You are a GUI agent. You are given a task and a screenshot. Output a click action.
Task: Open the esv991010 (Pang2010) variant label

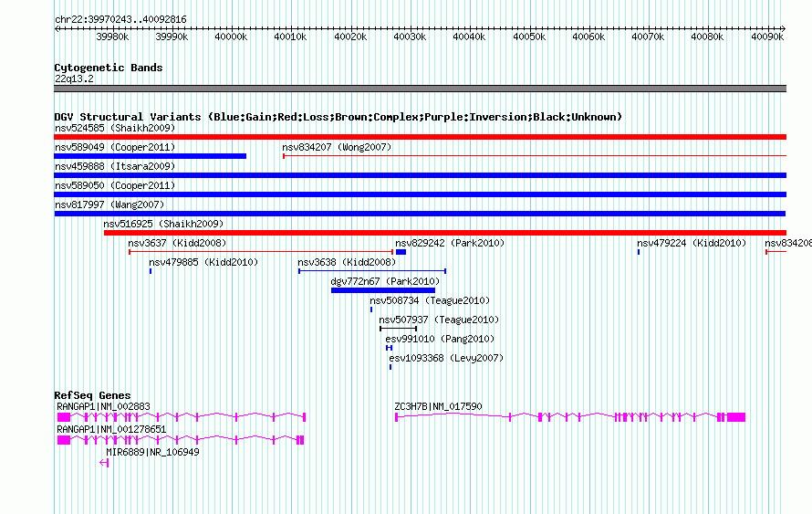[x=440, y=339]
